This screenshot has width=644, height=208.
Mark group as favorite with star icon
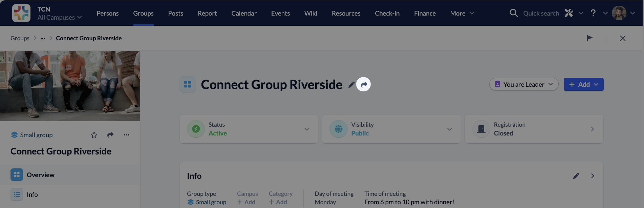(x=94, y=135)
